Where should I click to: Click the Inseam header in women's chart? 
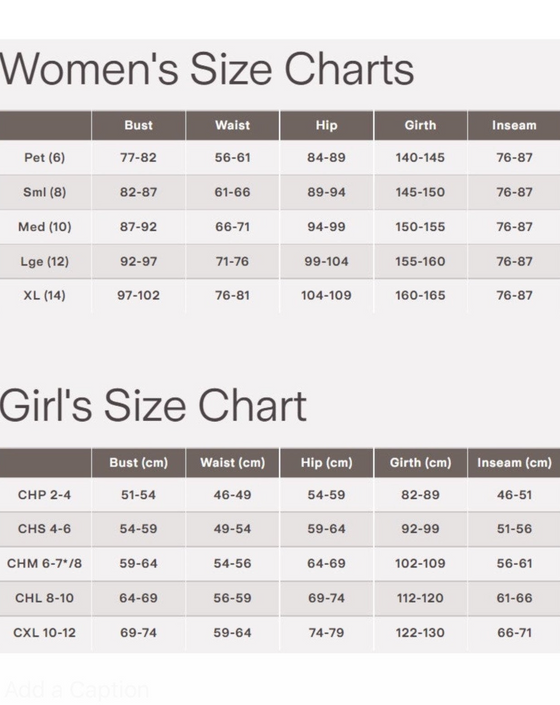pyautogui.click(x=514, y=125)
